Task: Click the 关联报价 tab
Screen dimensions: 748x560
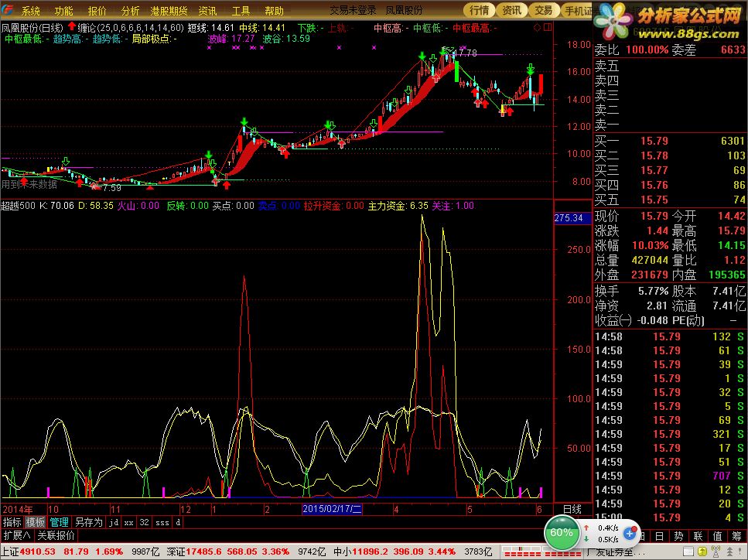Action: [x=56, y=535]
